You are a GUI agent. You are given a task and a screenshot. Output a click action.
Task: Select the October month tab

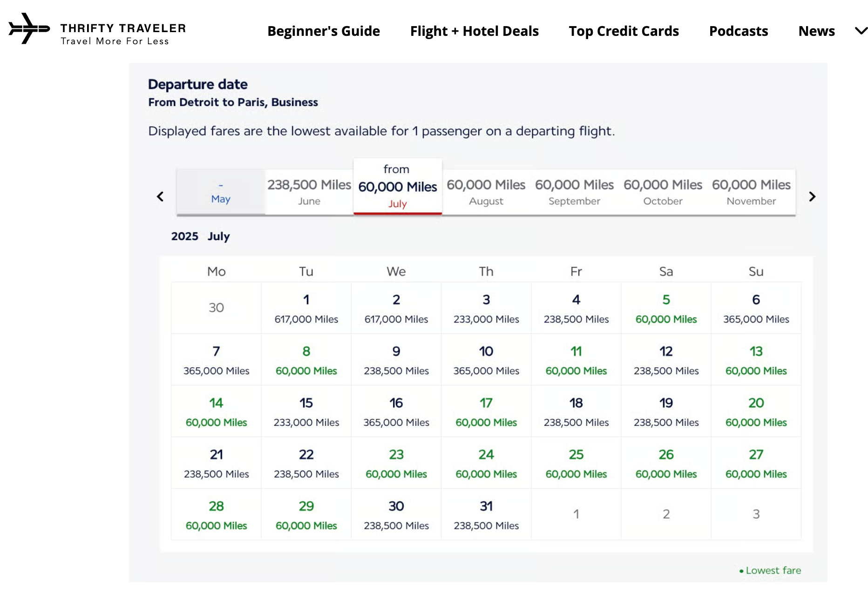[x=663, y=192]
